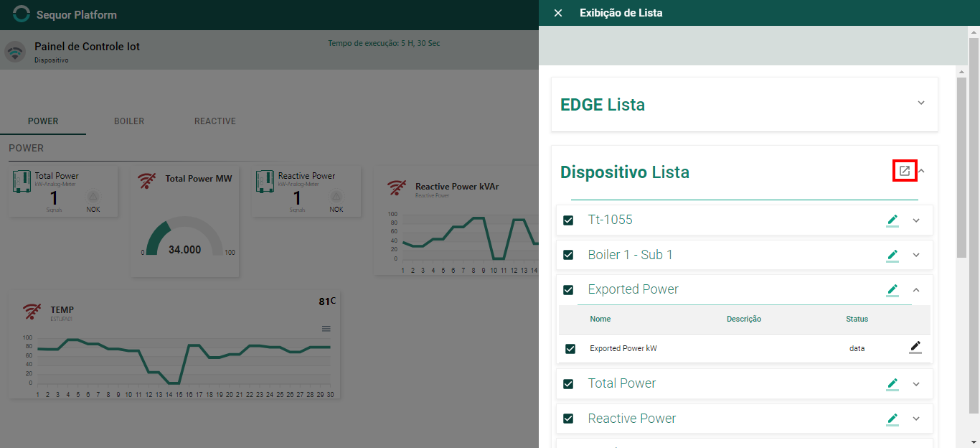This screenshot has width=980, height=448.
Task: Expand the EDGE Lista section
Action: (x=921, y=103)
